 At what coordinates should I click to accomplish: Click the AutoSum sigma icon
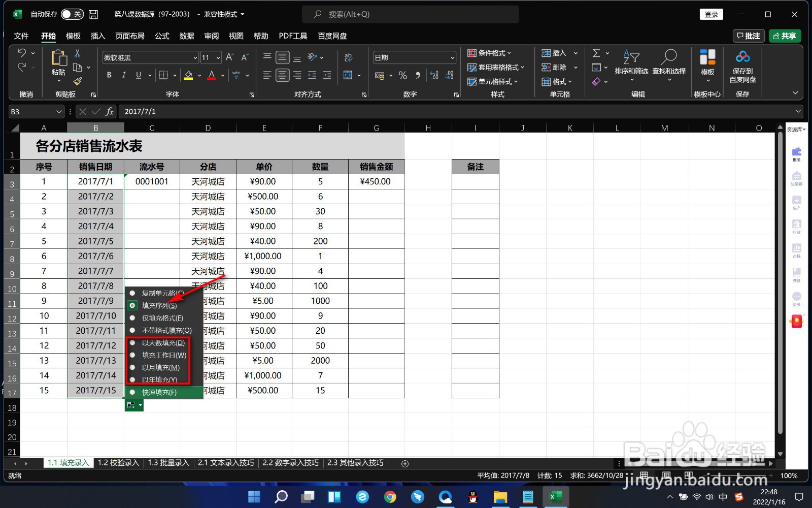(x=596, y=53)
